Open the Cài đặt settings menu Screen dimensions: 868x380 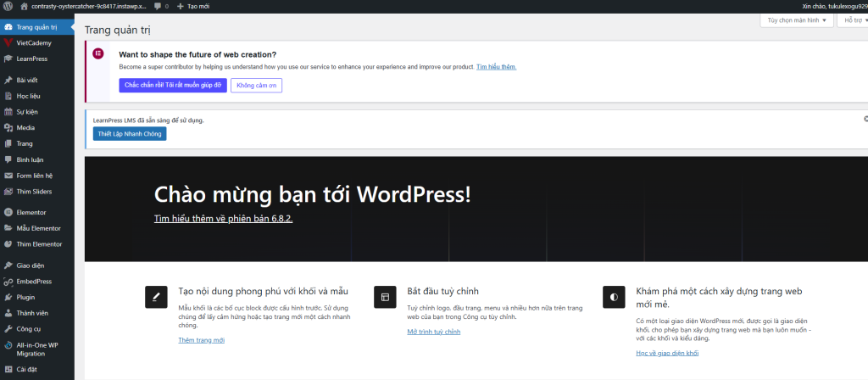pyautogui.click(x=37, y=370)
